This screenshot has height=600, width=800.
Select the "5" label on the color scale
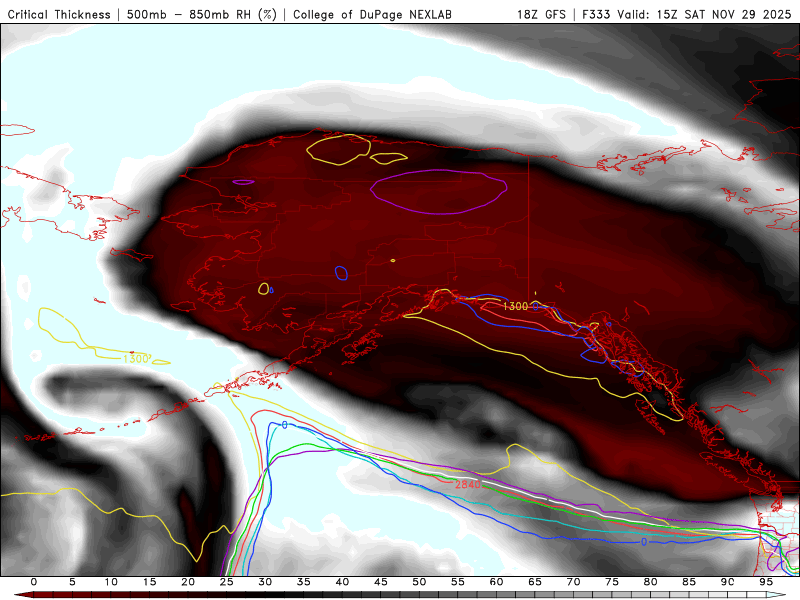pos(72,582)
